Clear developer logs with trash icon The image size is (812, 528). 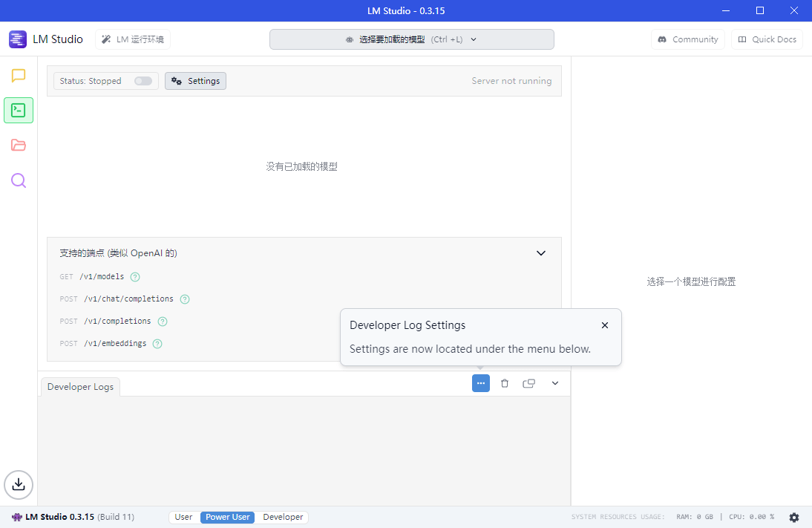[505, 383]
